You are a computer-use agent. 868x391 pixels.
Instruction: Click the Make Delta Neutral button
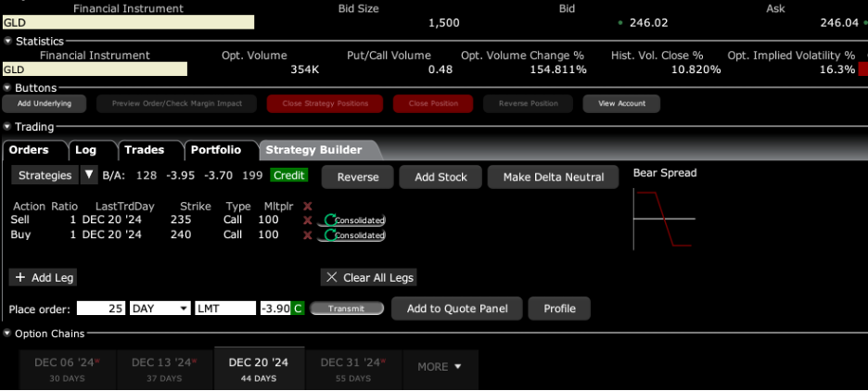552,177
